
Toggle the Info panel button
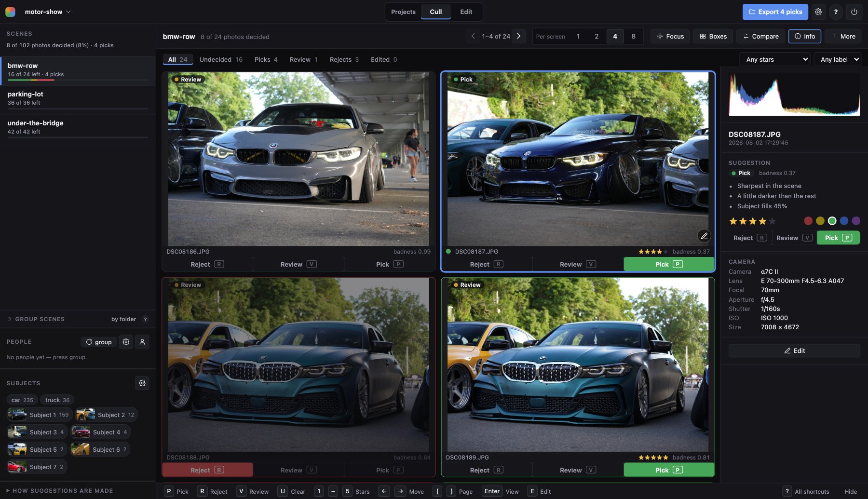coord(805,36)
